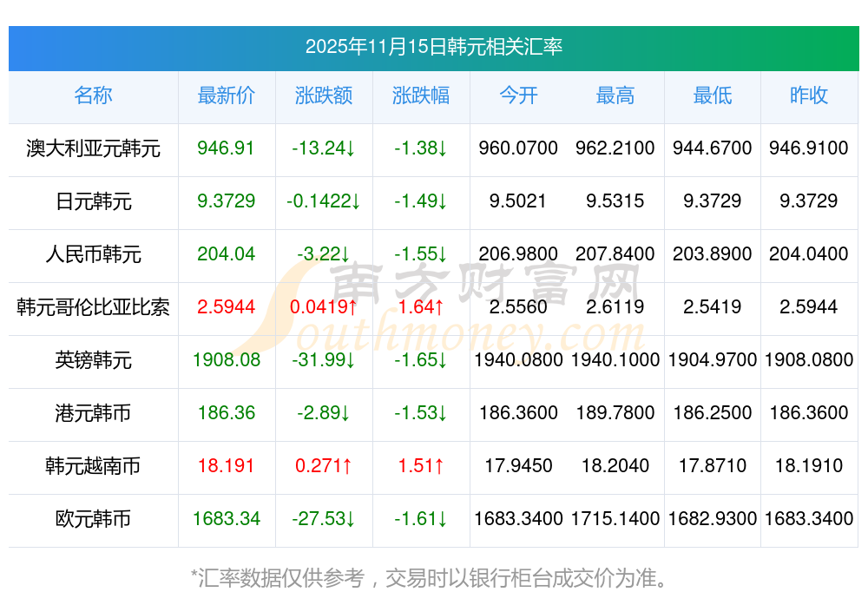Click the 欧元韩币 row name
Viewport: 868px width, 605px height.
[93, 519]
